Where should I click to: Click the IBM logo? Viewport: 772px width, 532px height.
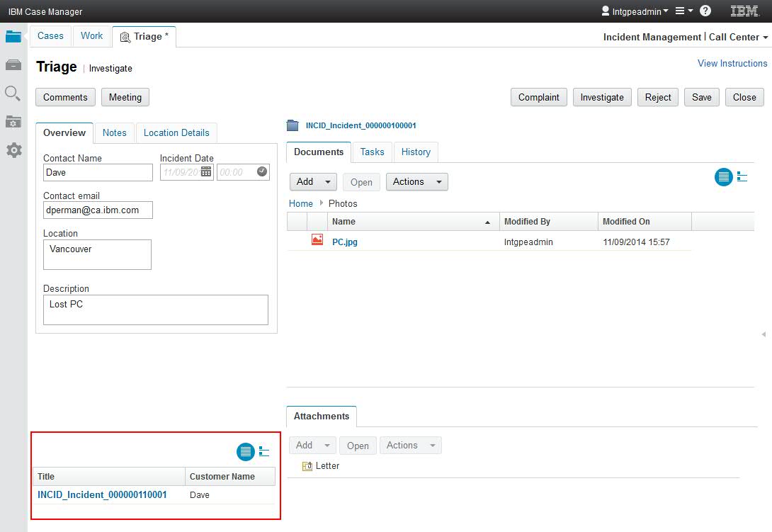744,11
